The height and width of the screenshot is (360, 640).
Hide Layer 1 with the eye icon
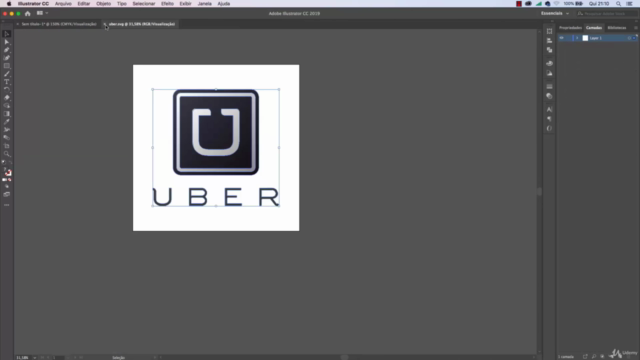click(562, 38)
